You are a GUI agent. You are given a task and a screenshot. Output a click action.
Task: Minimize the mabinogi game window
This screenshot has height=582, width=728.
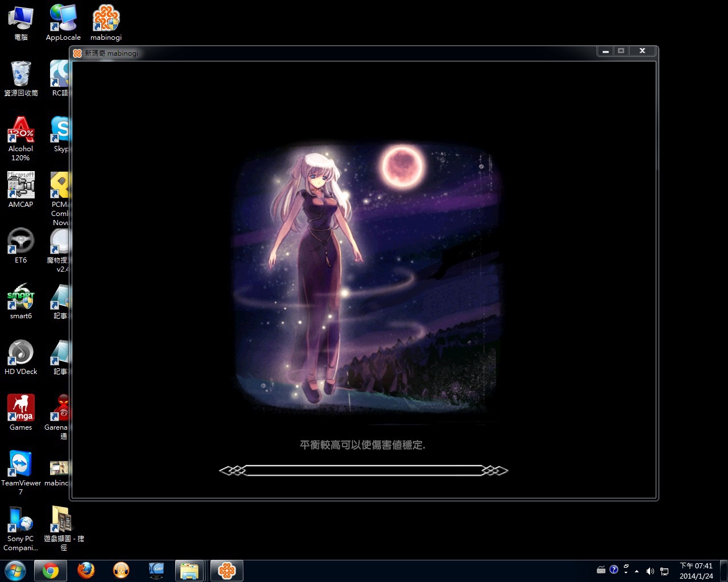coord(606,51)
